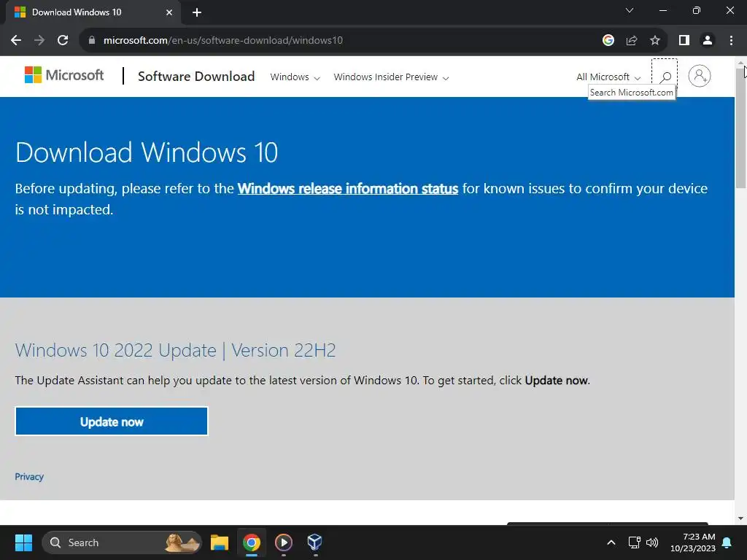The height and width of the screenshot is (560, 747).
Task: Click the Update now button
Action: (x=112, y=421)
